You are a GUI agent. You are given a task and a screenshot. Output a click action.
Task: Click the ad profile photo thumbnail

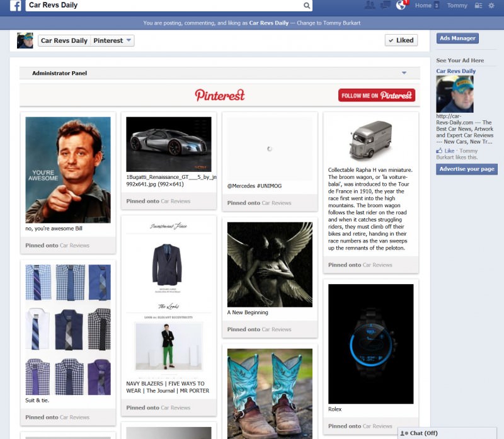(455, 94)
